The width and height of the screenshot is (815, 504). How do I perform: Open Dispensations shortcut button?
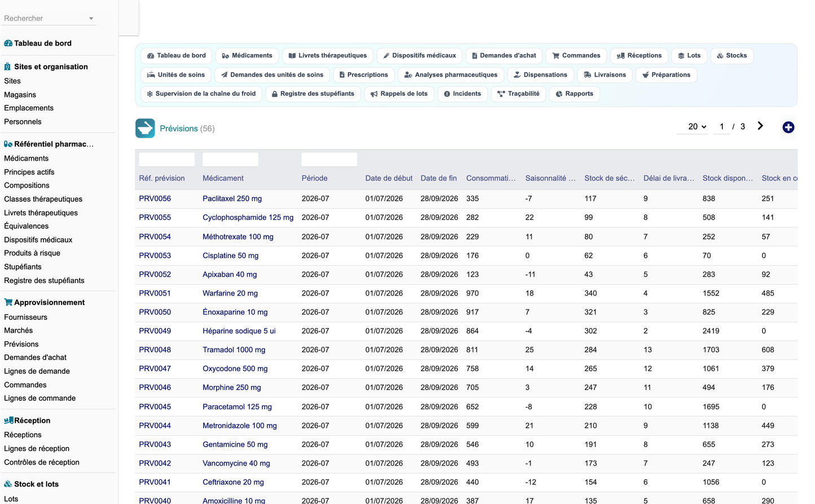point(541,75)
